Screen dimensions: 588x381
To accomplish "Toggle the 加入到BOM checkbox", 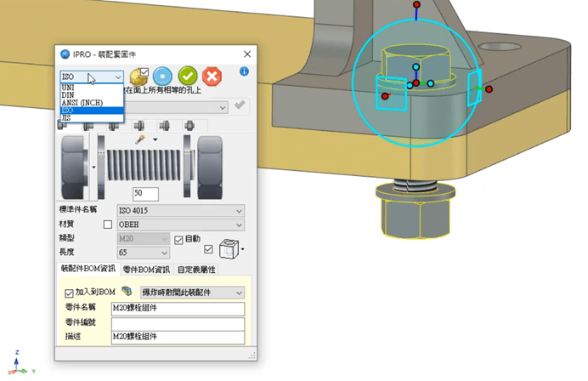I will coord(69,293).
